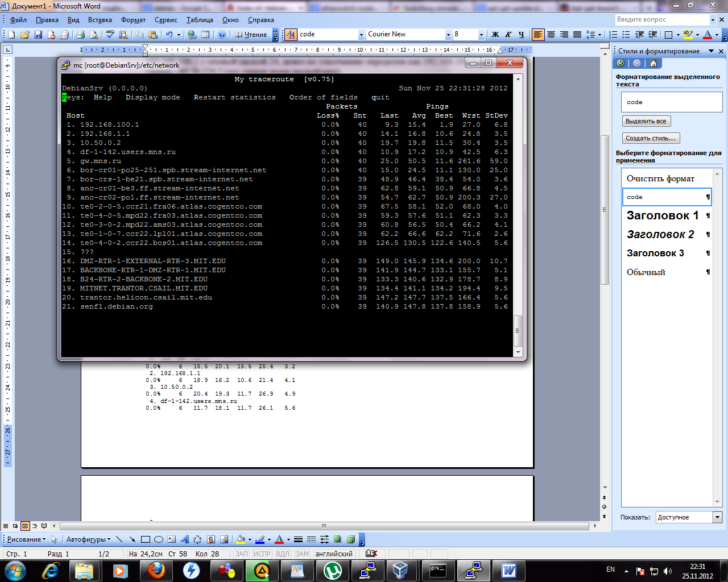
Task: Open Firefox from the taskbar
Action: [x=156, y=570]
